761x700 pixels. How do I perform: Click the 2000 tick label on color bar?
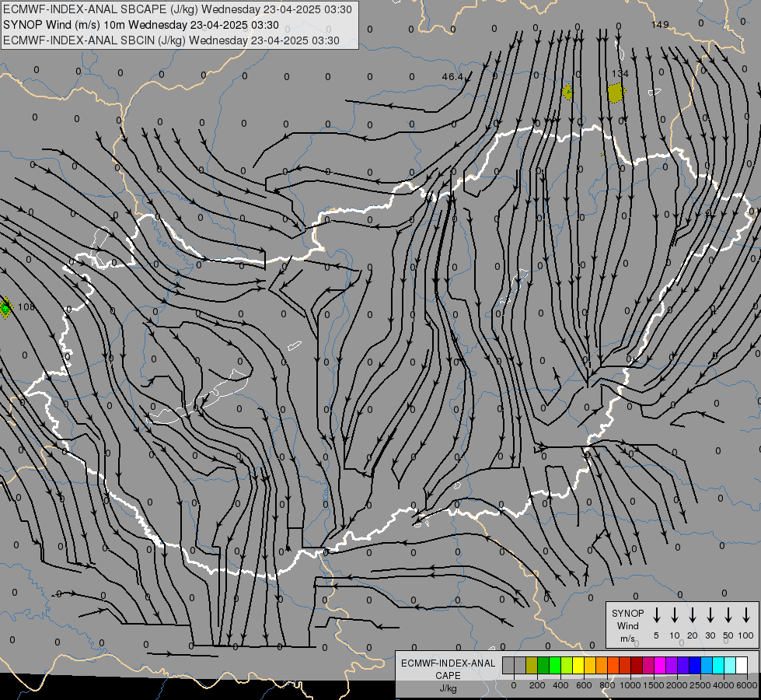pos(677,685)
